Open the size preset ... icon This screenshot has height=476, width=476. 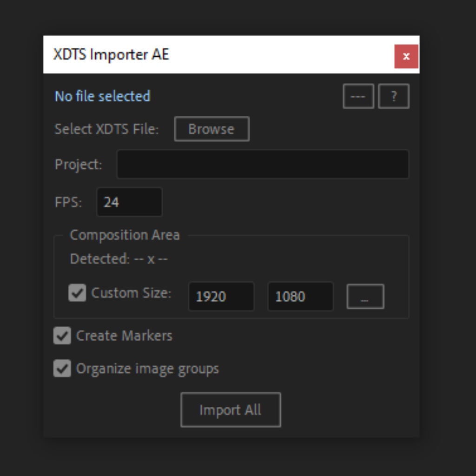364,297
